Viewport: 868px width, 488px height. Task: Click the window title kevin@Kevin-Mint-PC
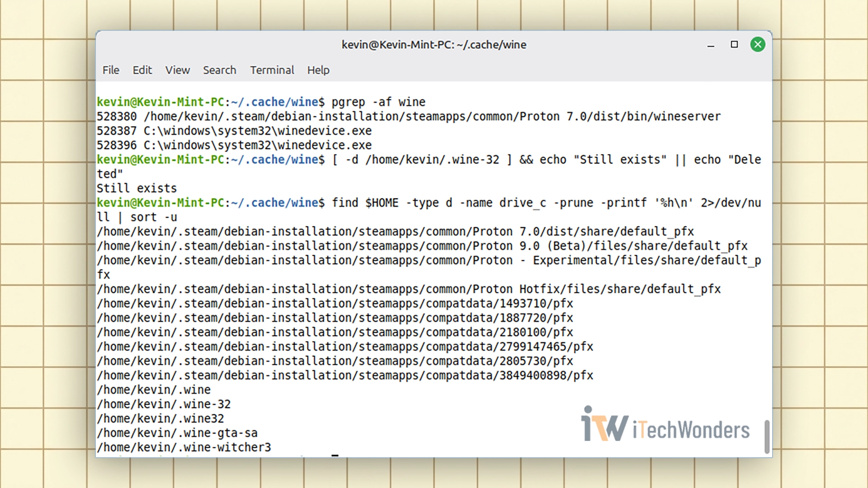[434, 45]
